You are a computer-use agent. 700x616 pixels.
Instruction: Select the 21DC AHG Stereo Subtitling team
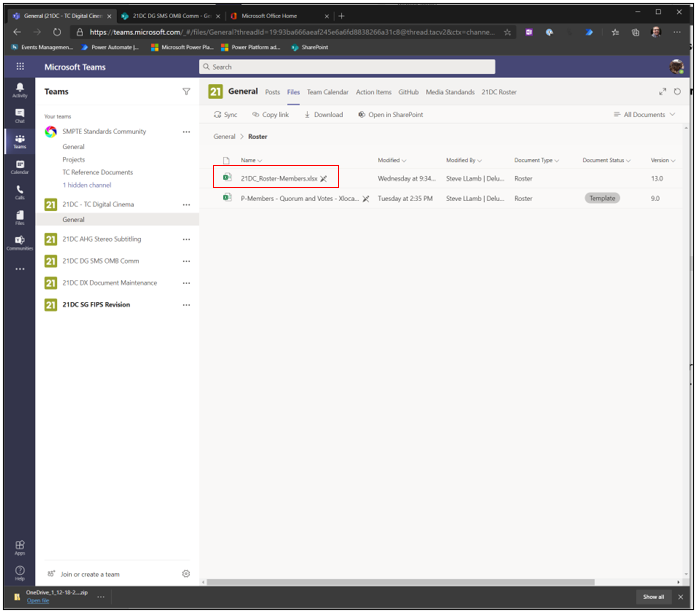pos(101,240)
